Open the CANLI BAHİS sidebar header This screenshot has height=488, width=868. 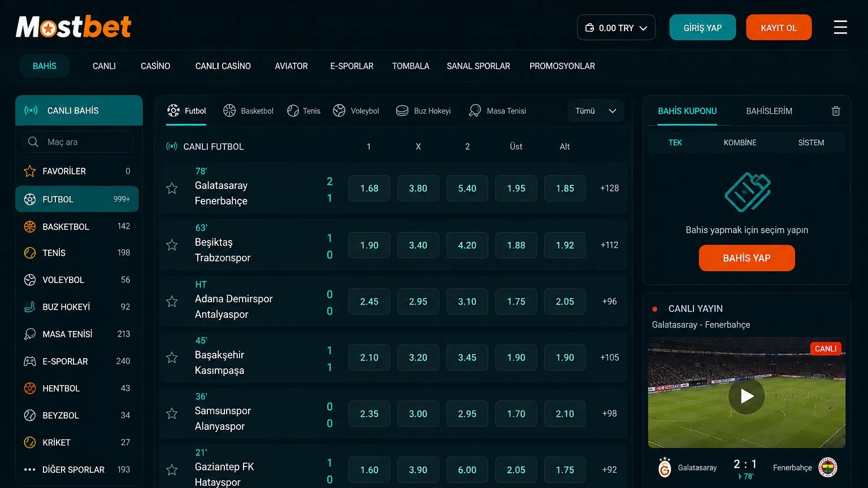[79, 110]
